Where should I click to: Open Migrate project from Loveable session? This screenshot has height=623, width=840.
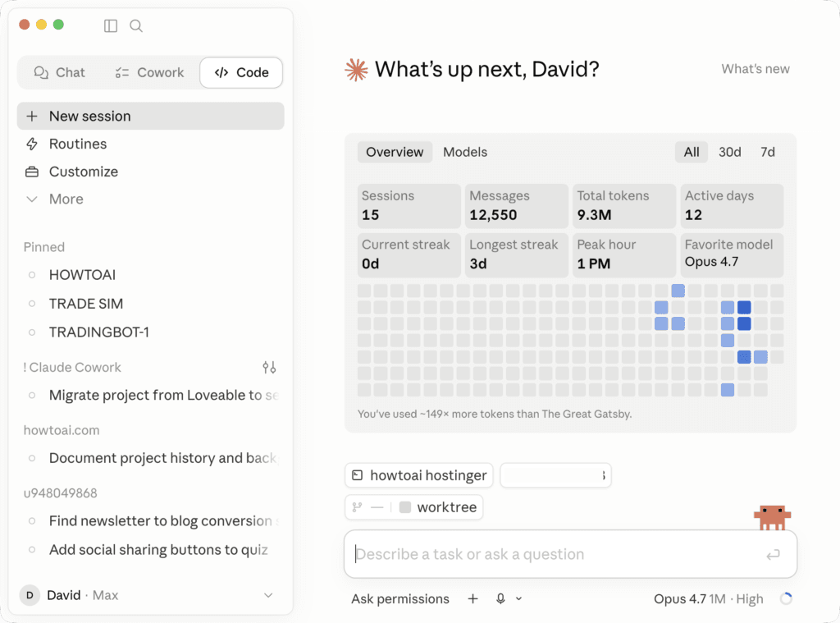coord(151,395)
